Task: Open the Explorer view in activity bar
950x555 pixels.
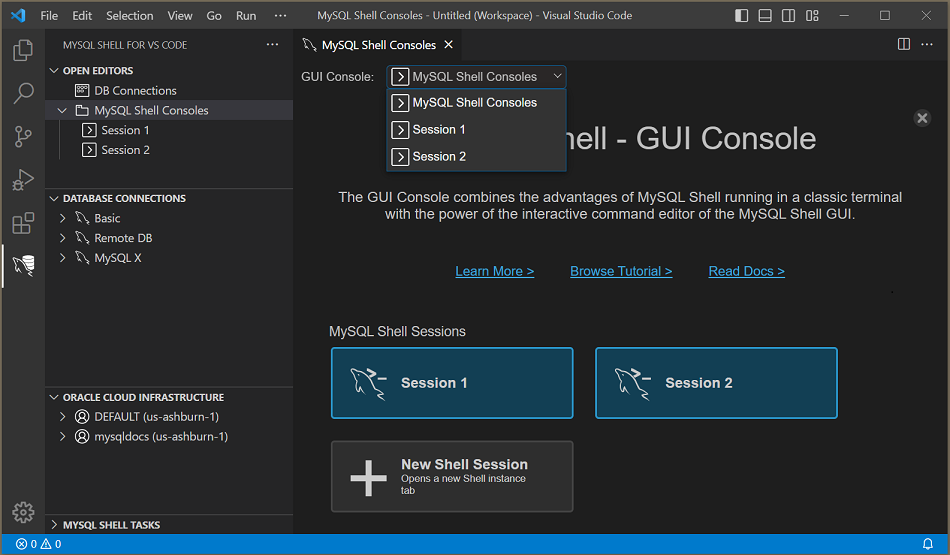Action: tap(22, 51)
